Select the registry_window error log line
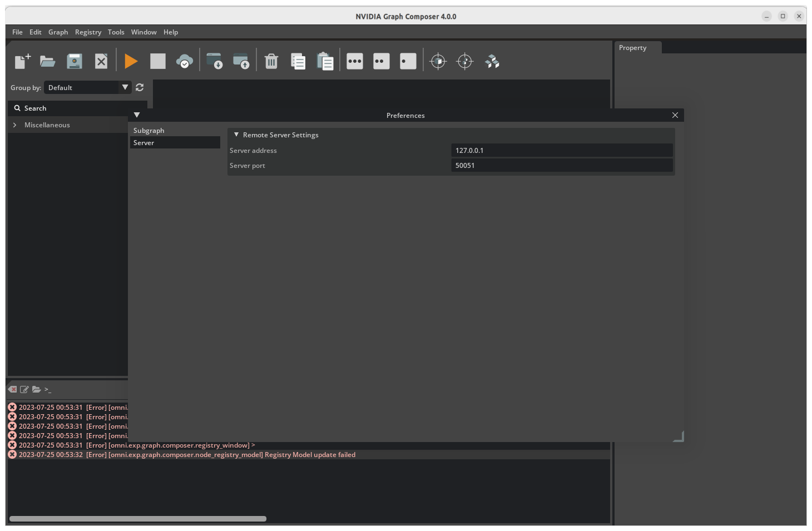This screenshot has height=531, width=812. [x=308, y=445]
